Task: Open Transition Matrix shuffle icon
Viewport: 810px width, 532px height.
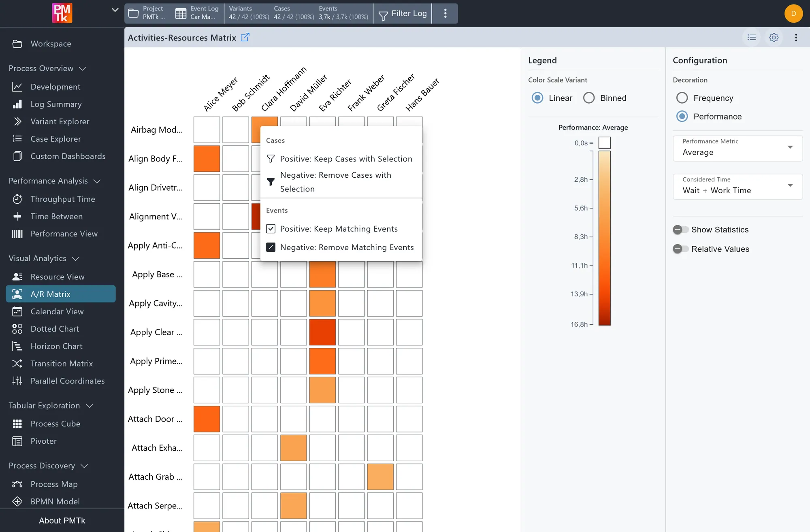Action: [x=17, y=364]
